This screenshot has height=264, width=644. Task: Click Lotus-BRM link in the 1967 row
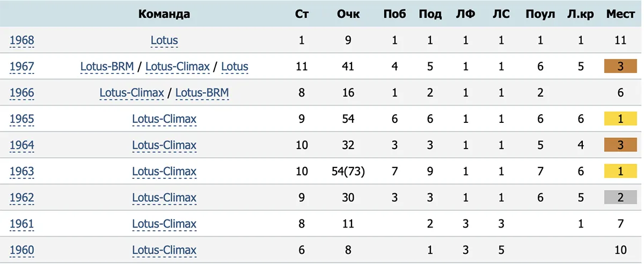tap(107, 67)
